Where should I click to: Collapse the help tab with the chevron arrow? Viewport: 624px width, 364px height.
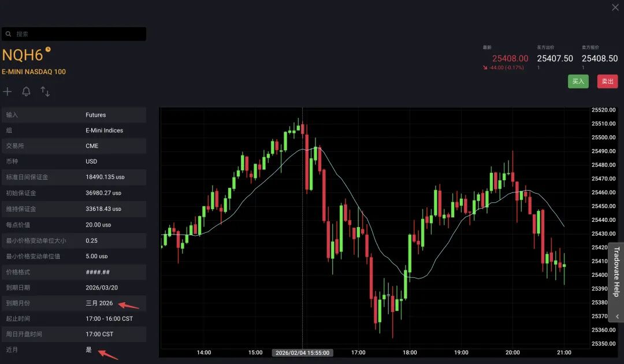point(617,317)
